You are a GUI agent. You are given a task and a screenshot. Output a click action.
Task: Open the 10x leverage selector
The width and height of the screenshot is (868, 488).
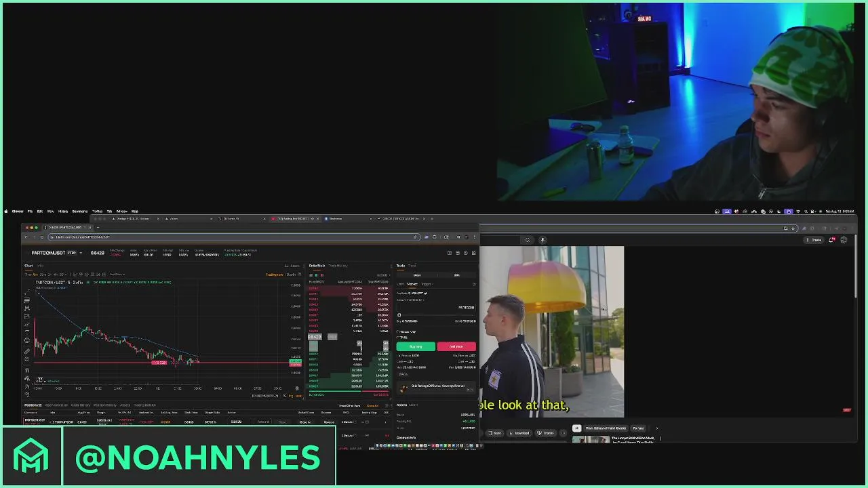(x=456, y=275)
